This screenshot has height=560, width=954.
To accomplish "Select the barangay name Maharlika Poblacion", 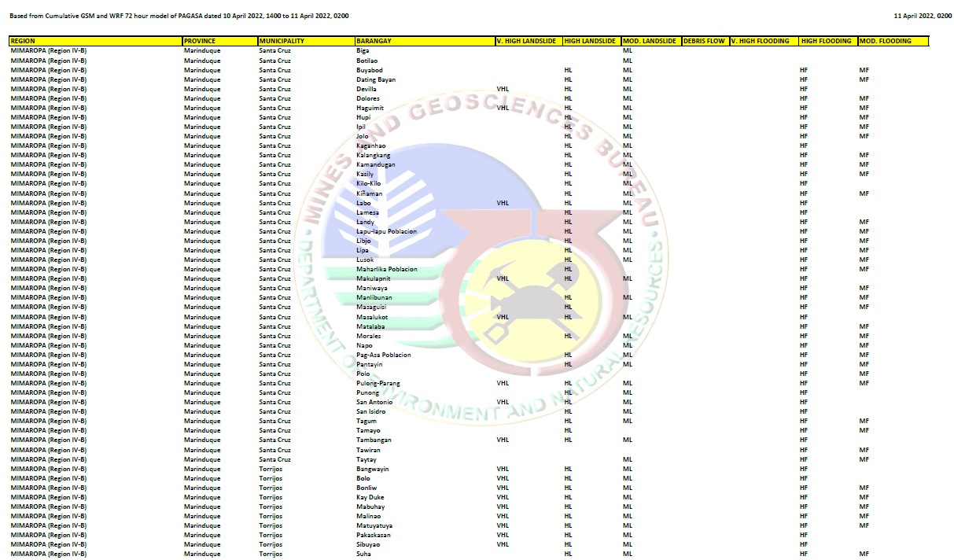I will tap(387, 269).
